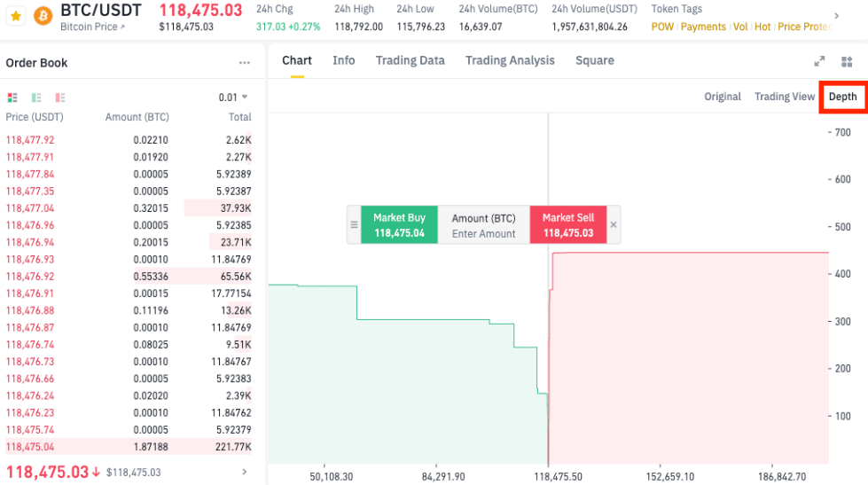Show both buy and sell orders view
The width and height of the screenshot is (868, 485).
pyautogui.click(x=12, y=98)
